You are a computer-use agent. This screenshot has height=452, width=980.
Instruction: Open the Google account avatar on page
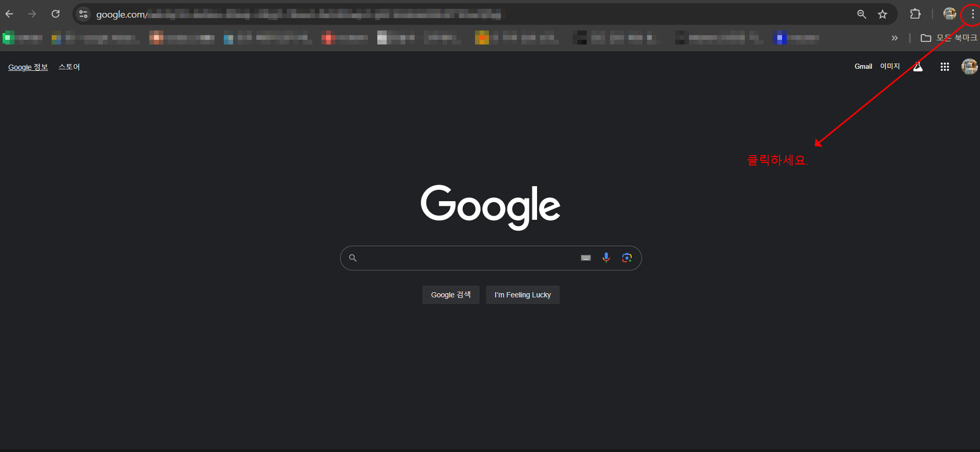pos(969,67)
